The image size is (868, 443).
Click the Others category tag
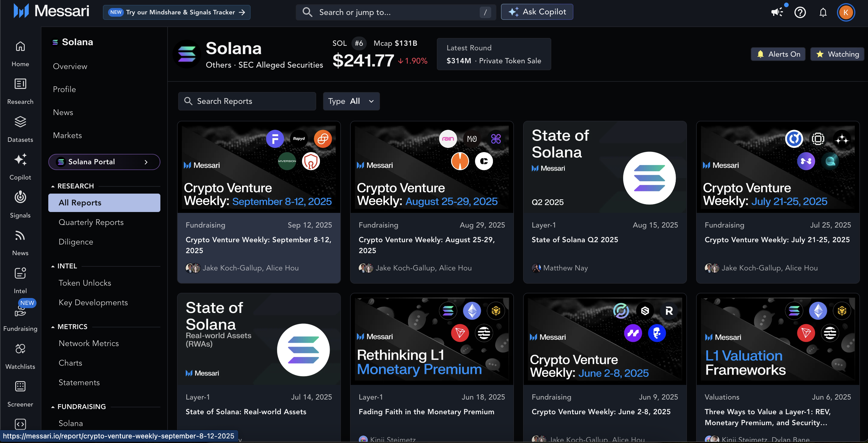[218, 65]
